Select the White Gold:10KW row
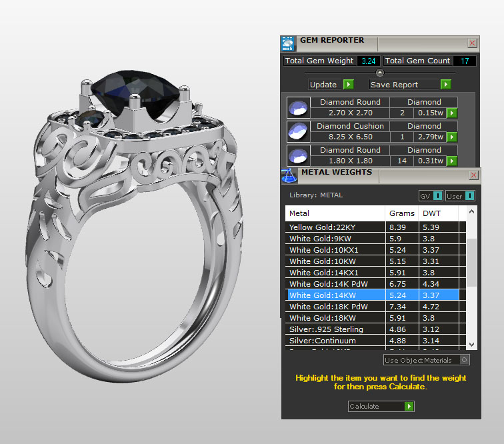 (x=375, y=261)
